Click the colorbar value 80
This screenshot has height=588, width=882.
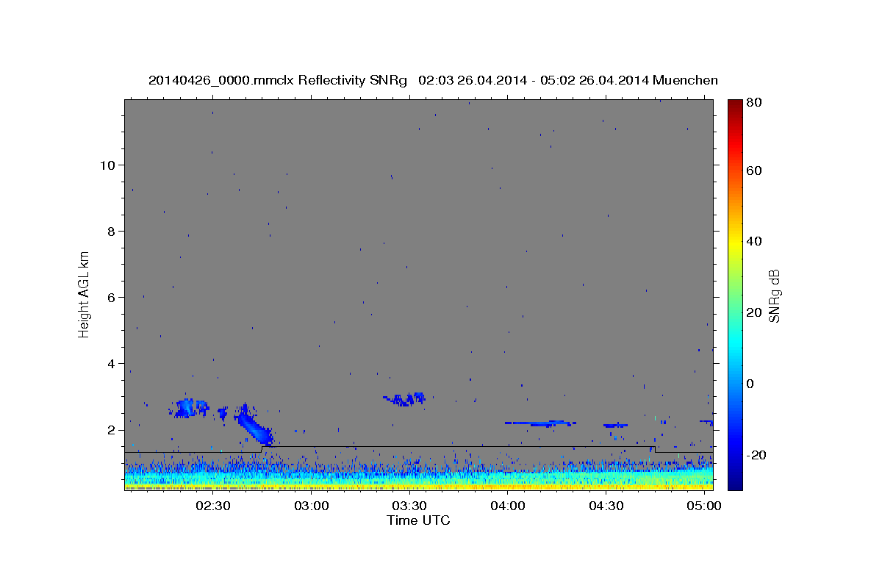point(753,103)
